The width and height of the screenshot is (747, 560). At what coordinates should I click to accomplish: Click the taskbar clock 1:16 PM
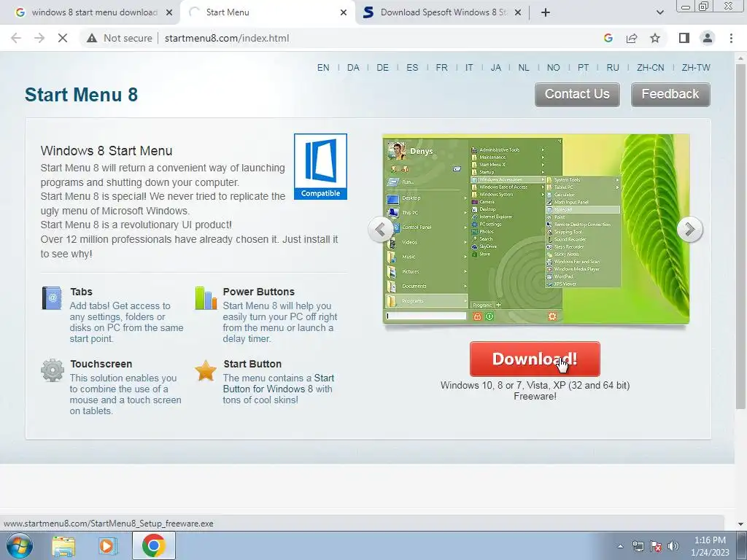710,540
